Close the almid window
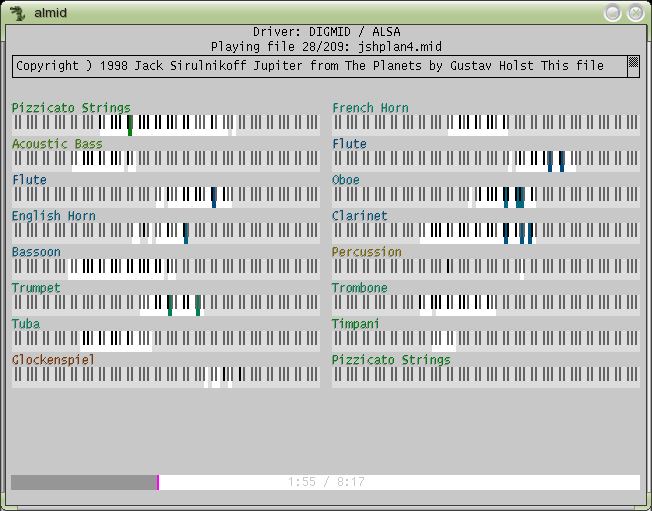 [635, 12]
